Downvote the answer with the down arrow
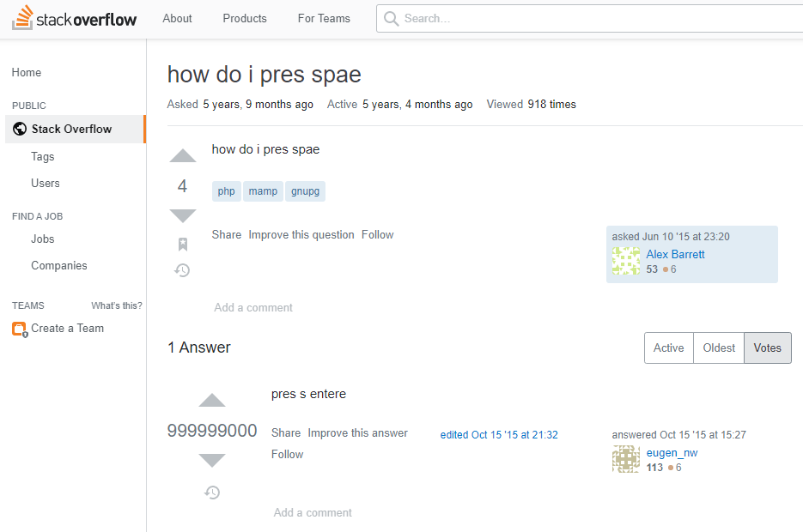The image size is (803, 532). point(212,461)
